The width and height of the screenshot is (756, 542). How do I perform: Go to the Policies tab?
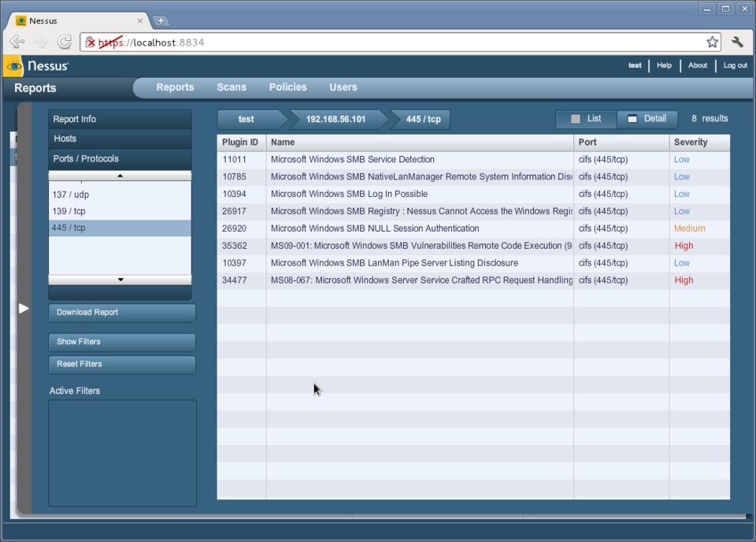point(287,87)
